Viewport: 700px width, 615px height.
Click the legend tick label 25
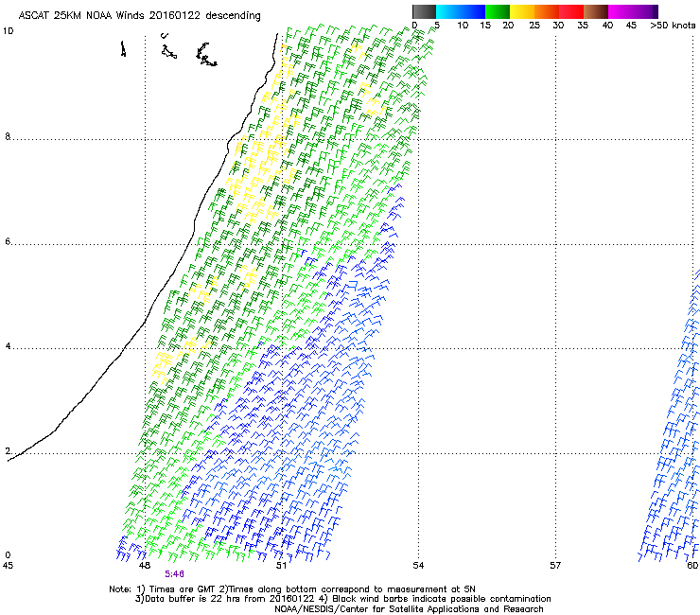tap(534, 26)
